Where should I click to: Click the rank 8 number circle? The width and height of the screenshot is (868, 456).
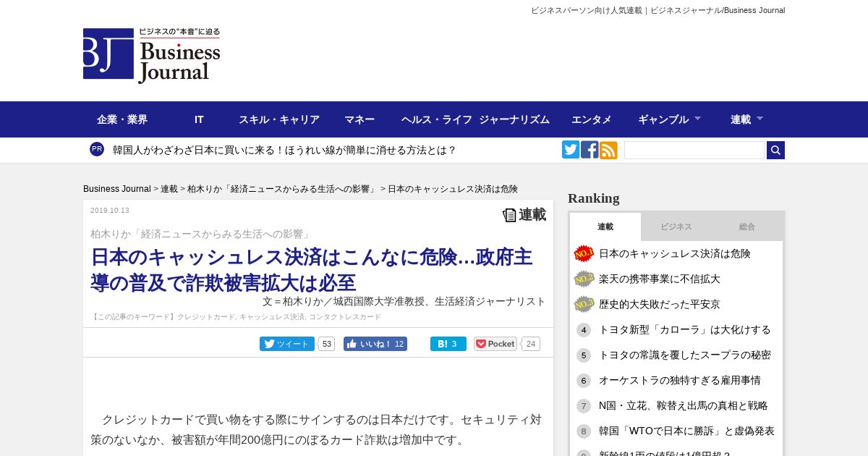point(584,431)
